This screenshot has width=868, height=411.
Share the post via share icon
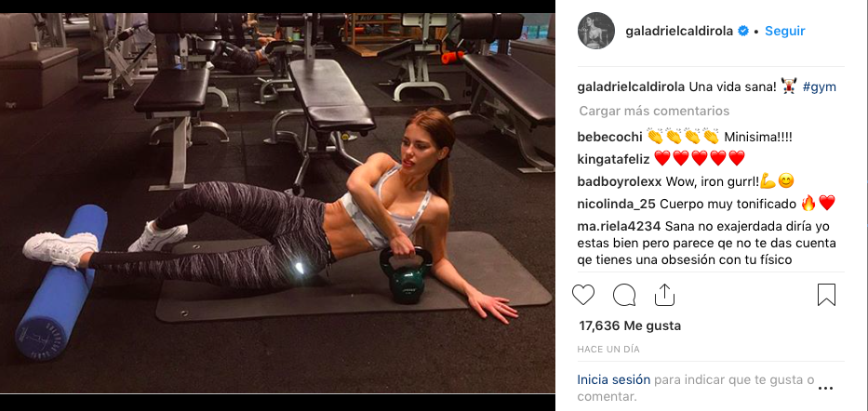pos(664,295)
